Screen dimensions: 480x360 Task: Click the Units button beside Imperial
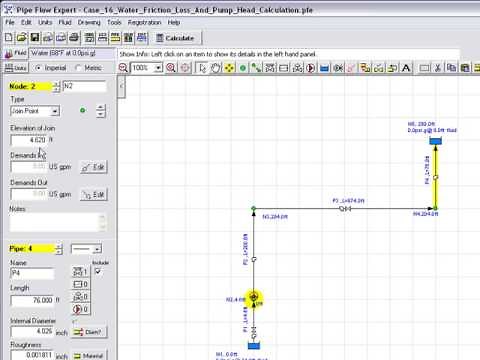(16, 68)
